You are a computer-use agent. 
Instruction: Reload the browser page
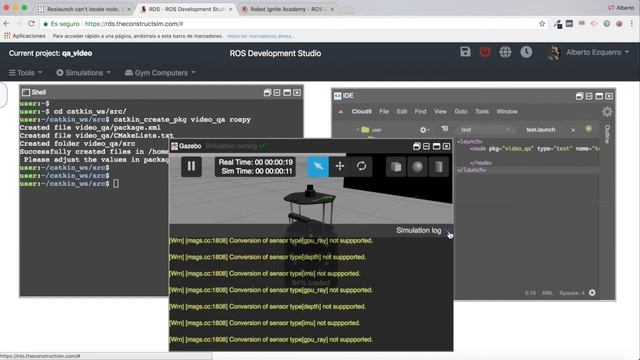(31, 24)
